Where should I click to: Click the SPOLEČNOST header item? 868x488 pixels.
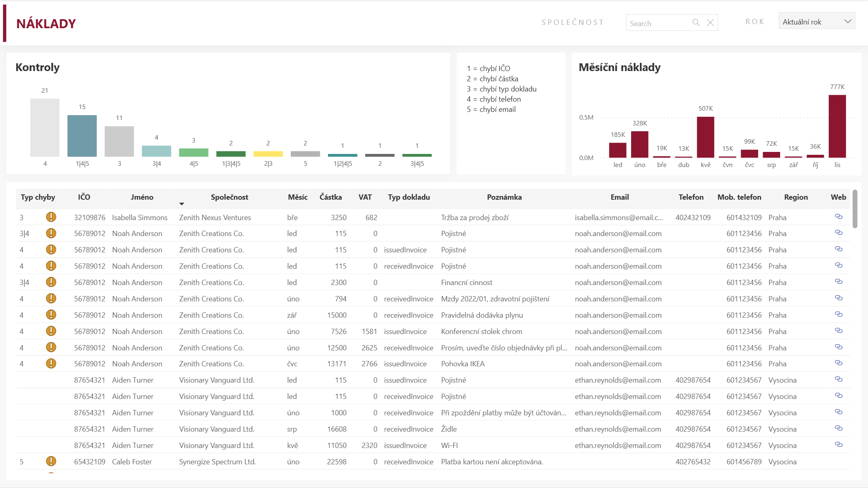point(573,22)
